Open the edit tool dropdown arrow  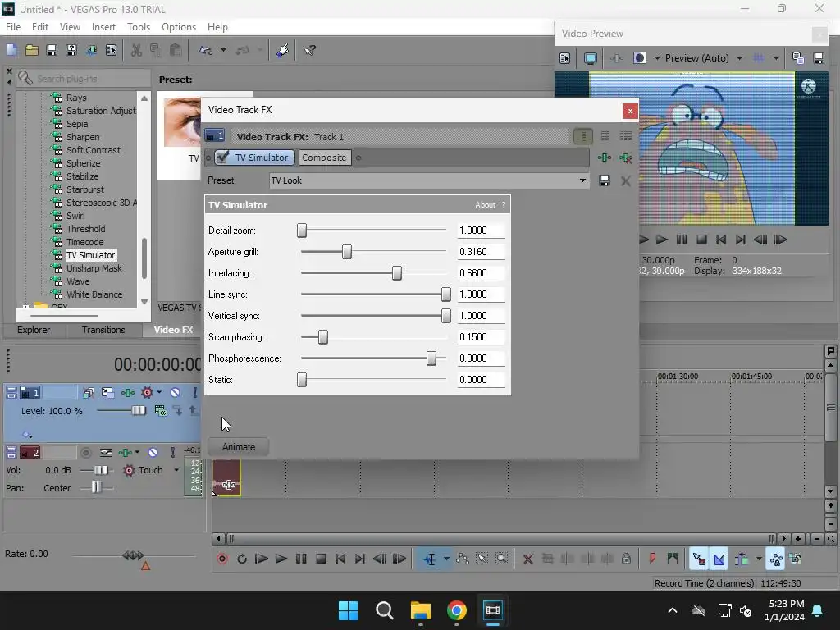pyautogui.click(x=445, y=559)
